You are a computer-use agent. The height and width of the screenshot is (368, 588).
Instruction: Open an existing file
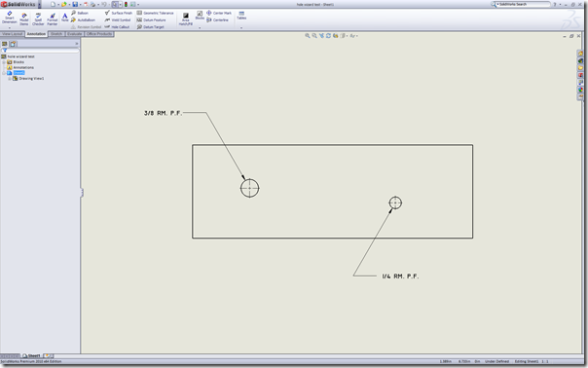click(x=63, y=4)
